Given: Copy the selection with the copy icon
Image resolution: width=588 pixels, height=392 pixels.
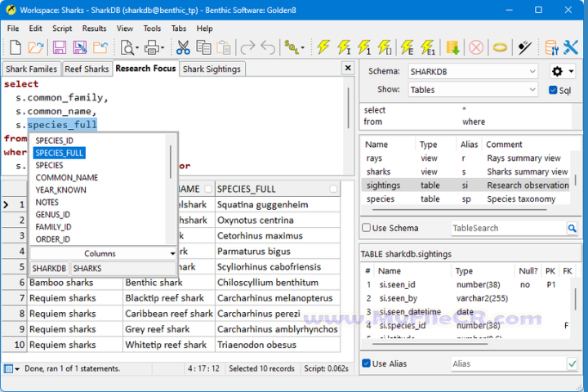Looking at the screenshot, I should coord(203,47).
